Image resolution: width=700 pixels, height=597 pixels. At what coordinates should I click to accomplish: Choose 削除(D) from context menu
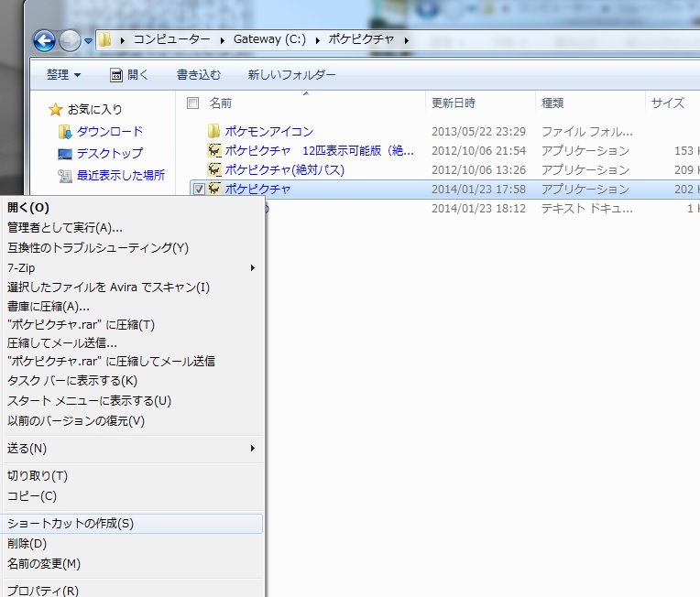[x=133, y=544]
